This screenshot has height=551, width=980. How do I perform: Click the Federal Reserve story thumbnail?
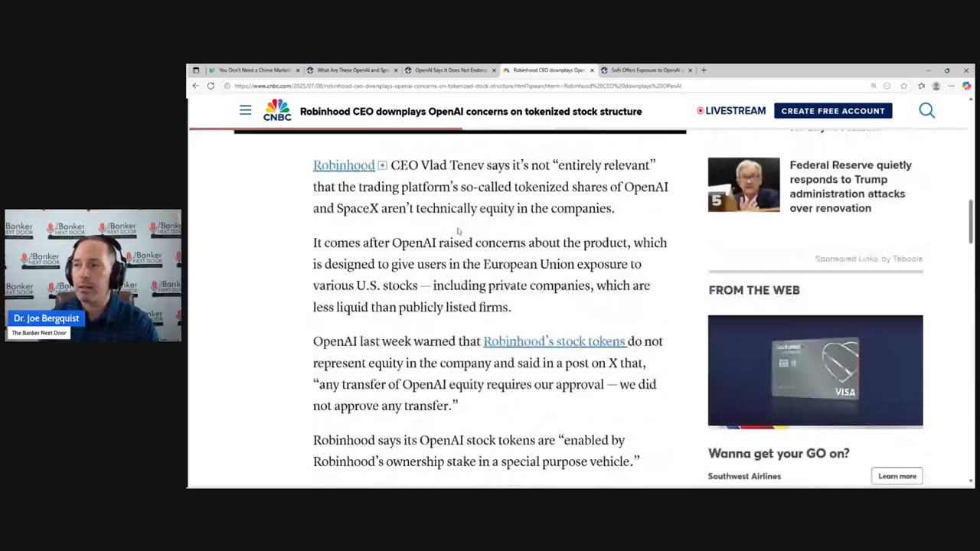743,184
